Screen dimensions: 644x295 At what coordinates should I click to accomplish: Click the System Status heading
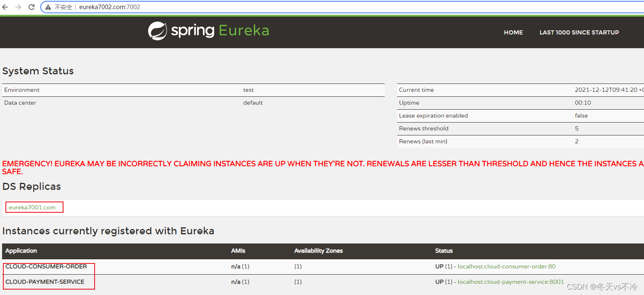(x=38, y=71)
